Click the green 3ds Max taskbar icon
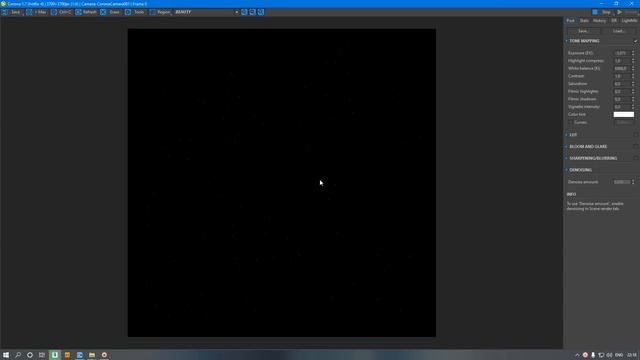Image resolution: width=640 pixels, height=360 pixels. tap(55, 355)
